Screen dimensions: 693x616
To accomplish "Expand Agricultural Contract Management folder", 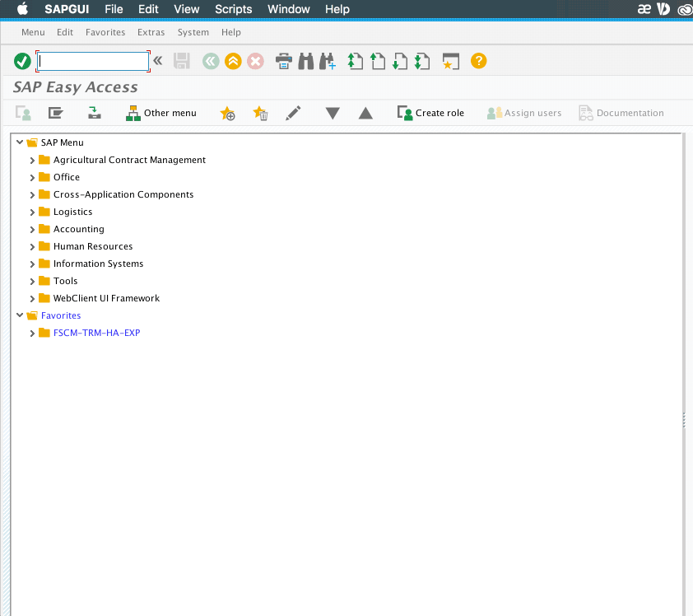I will (x=32, y=160).
